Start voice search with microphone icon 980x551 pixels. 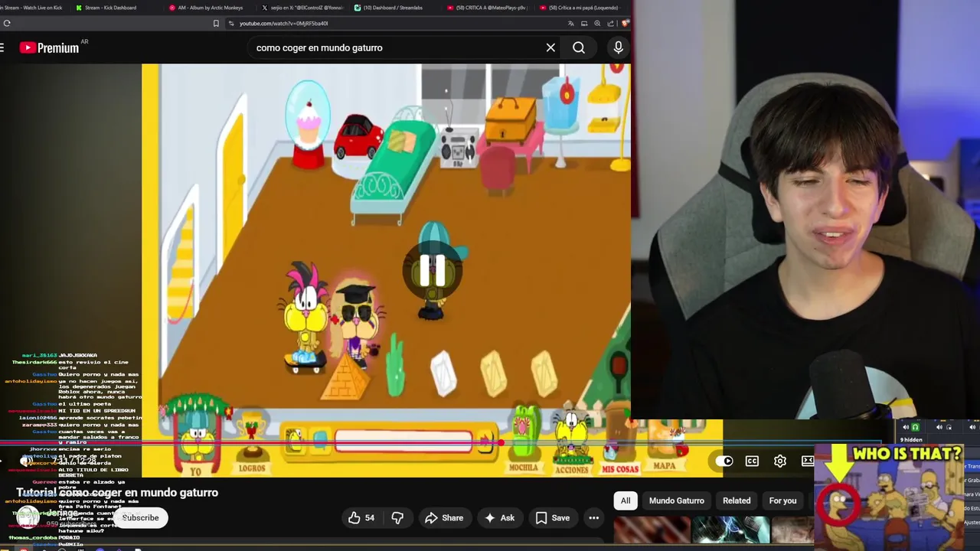click(x=619, y=47)
